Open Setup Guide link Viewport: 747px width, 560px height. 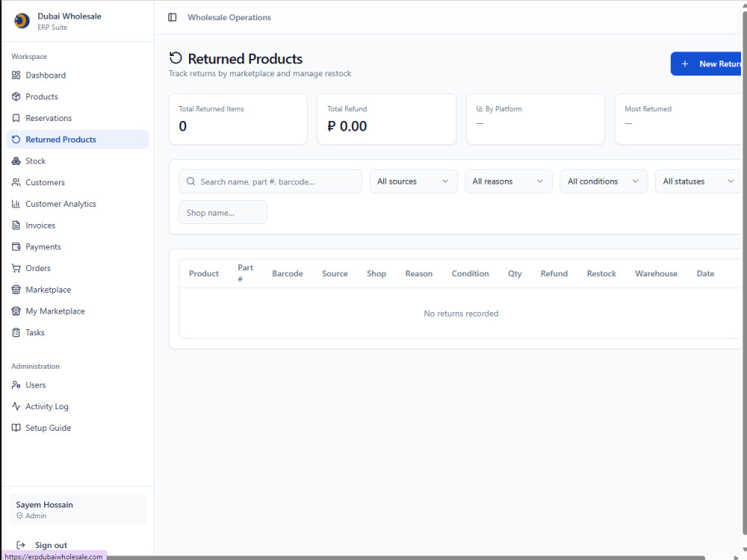78,428
